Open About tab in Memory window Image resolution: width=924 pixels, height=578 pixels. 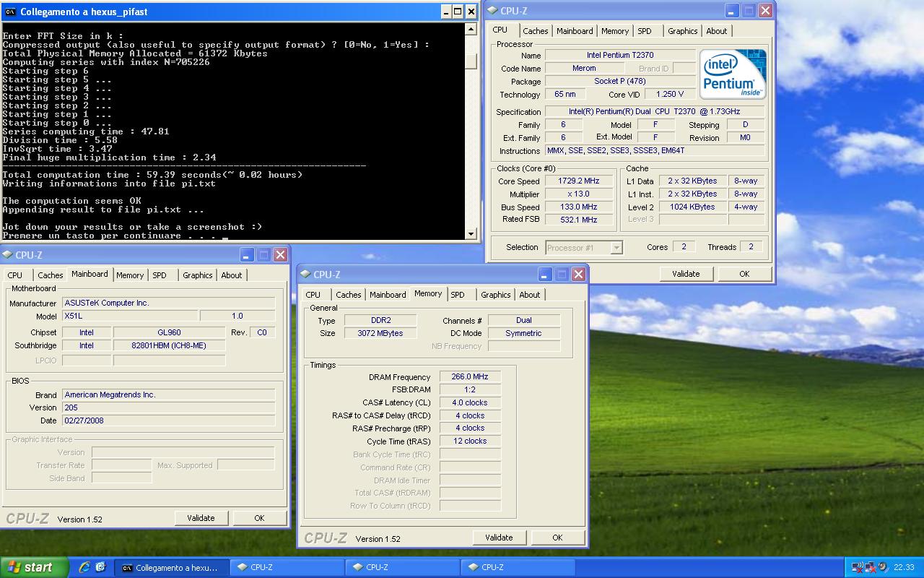[x=529, y=295]
